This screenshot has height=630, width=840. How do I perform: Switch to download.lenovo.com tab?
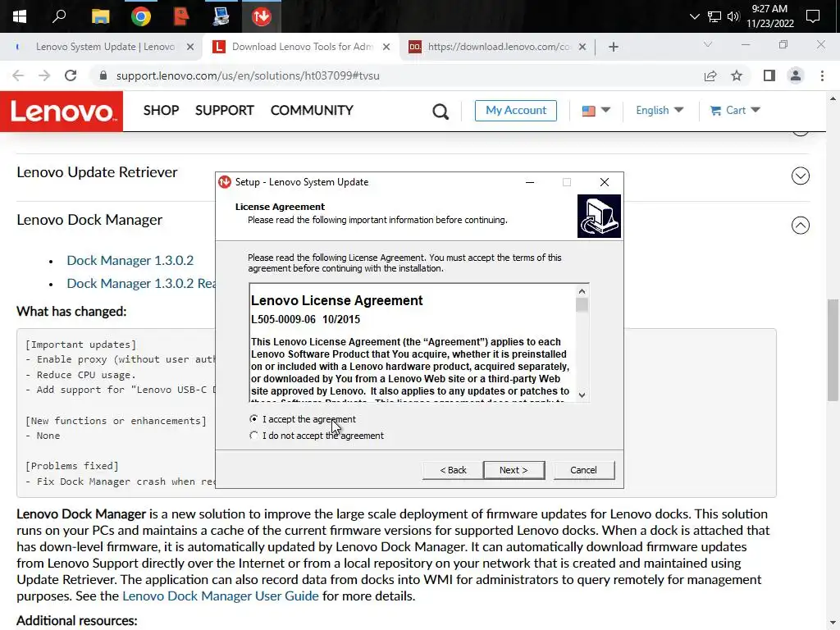pyautogui.click(x=499, y=47)
